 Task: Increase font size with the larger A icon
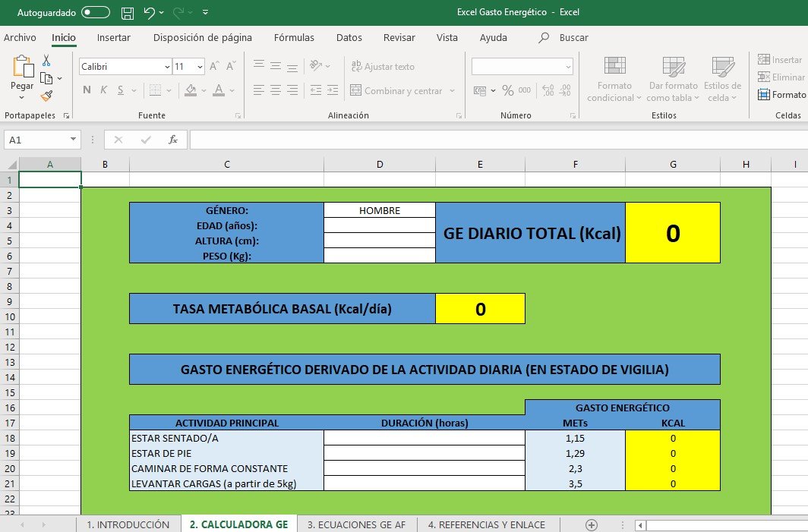click(x=214, y=66)
